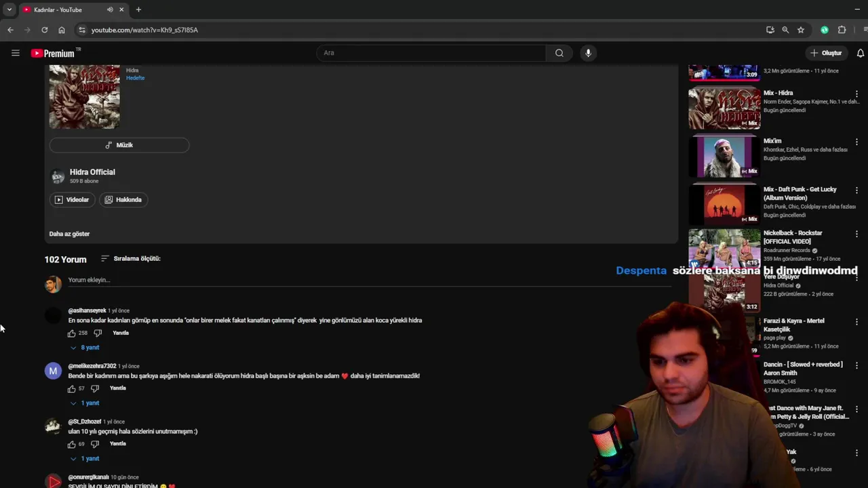Viewport: 868px width, 488px height.
Task: Click the Müzik button
Action: (119, 145)
